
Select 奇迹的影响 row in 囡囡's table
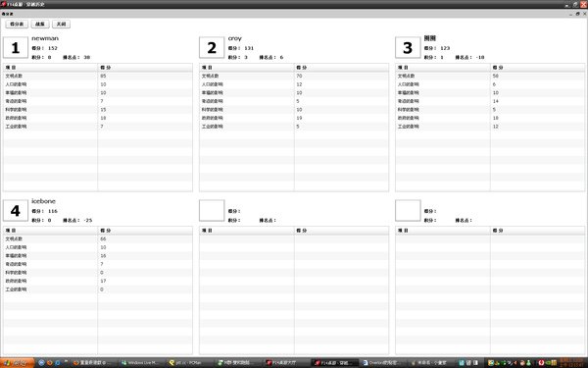(x=490, y=101)
